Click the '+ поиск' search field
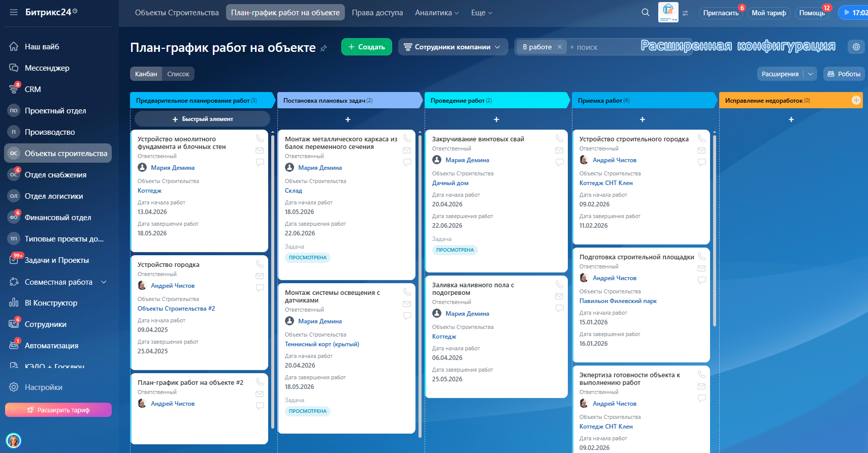Image resolution: width=868 pixels, height=453 pixels. pos(603,47)
